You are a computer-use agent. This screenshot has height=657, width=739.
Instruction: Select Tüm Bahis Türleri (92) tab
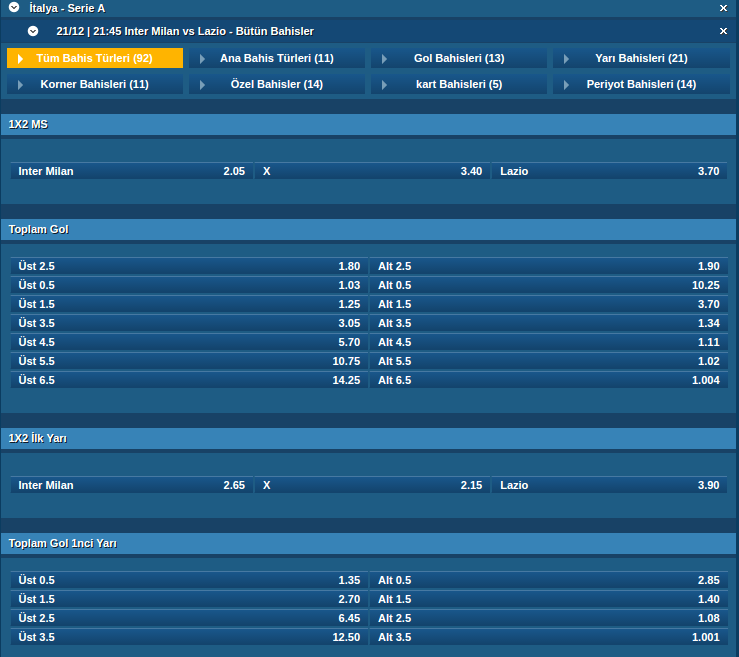tap(95, 58)
